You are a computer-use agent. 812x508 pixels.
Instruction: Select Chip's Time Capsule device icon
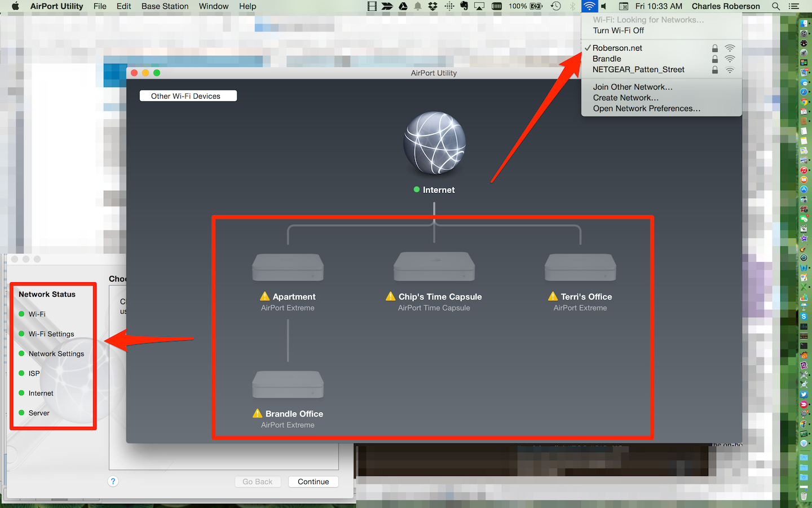pyautogui.click(x=434, y=266)
